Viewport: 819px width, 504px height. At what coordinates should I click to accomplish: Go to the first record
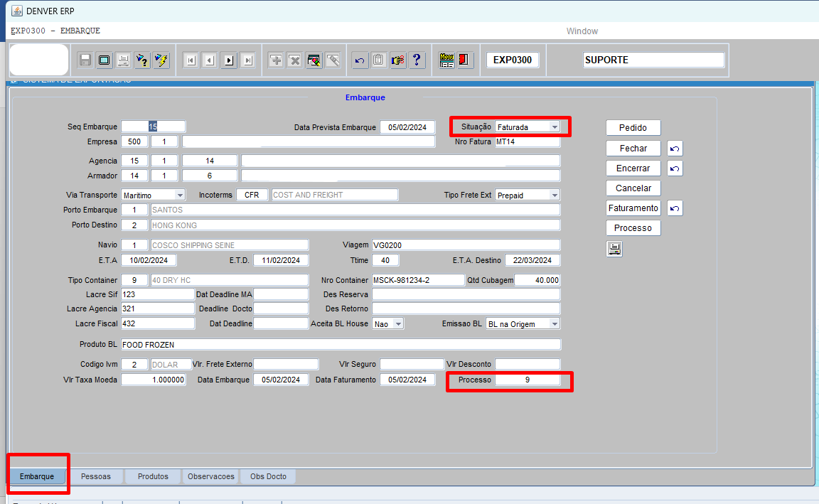[x=191, y=60]
